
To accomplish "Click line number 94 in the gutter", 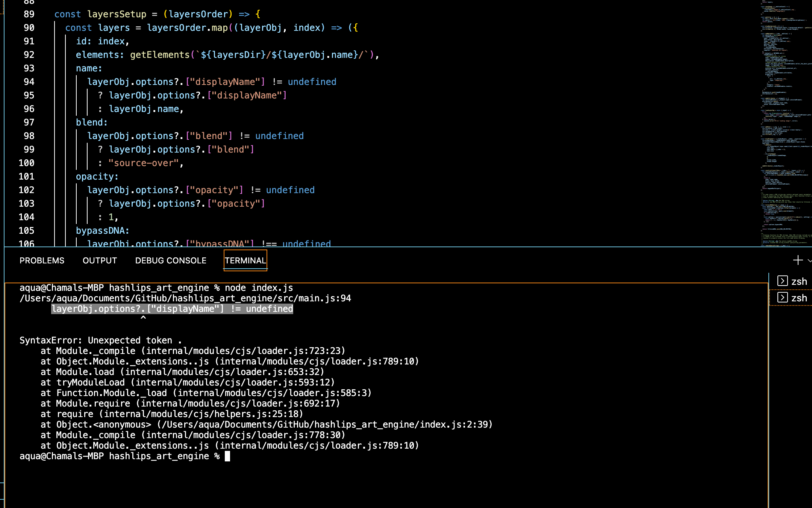I will 29,82.
